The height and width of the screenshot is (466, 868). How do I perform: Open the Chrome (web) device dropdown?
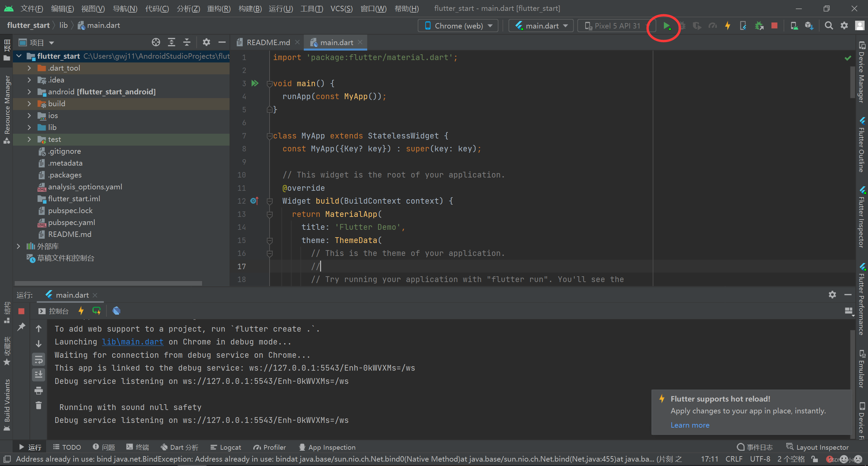click(458, 26)
